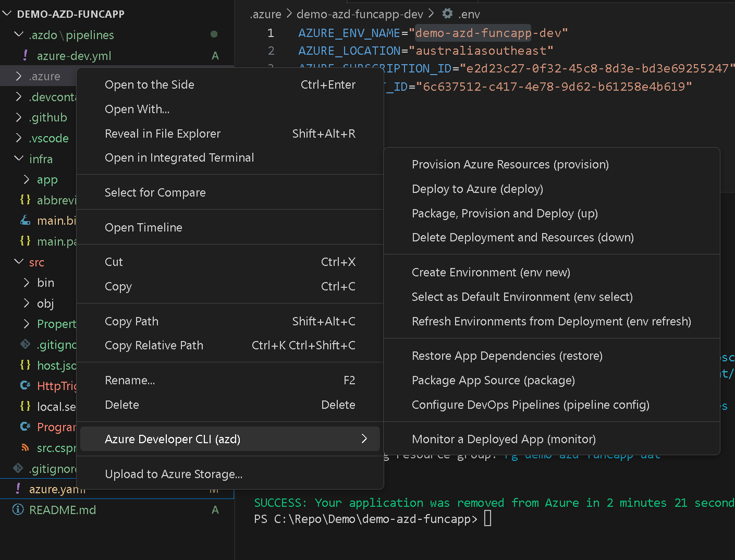This screenshot has height=560, width=735.
Task: Click the git icon beside root .gitignore
Action: (18, 468)
